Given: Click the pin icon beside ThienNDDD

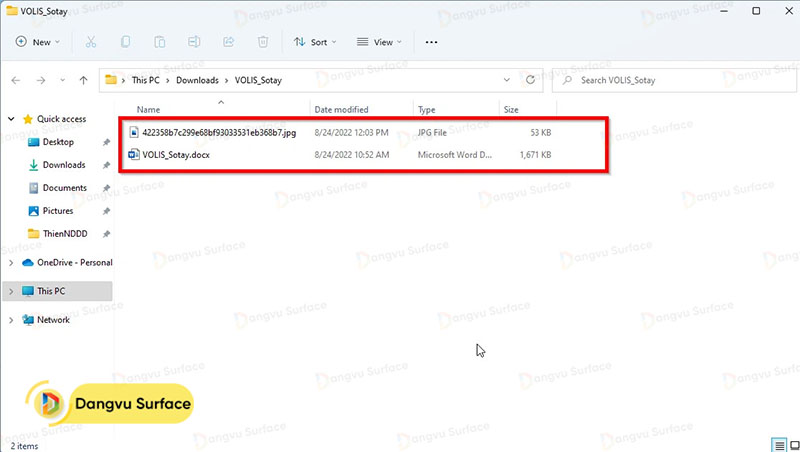Looking at the screenshot, I should click(x=106, y=234).
